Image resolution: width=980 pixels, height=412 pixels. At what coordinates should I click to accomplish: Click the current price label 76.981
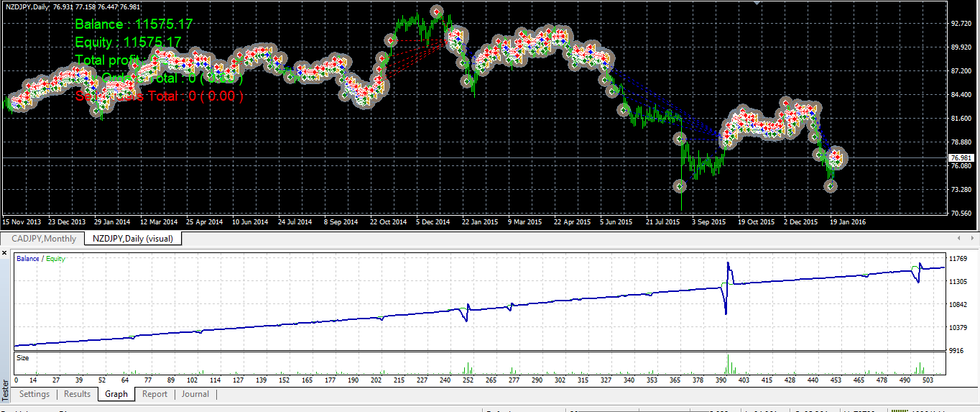(x=961, y=157)
